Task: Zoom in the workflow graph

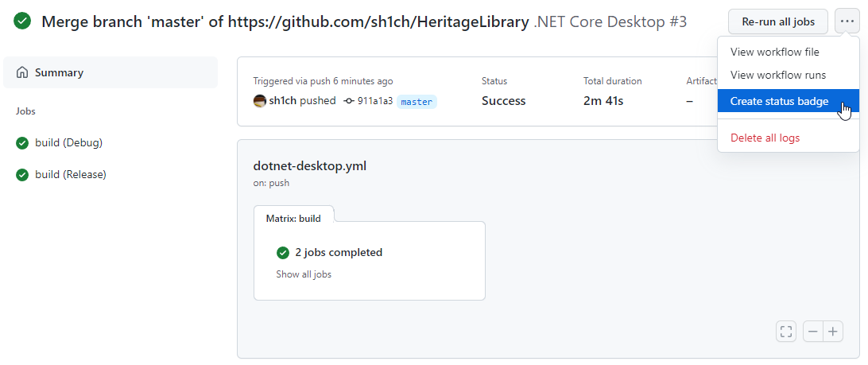Action: (833, 332)
